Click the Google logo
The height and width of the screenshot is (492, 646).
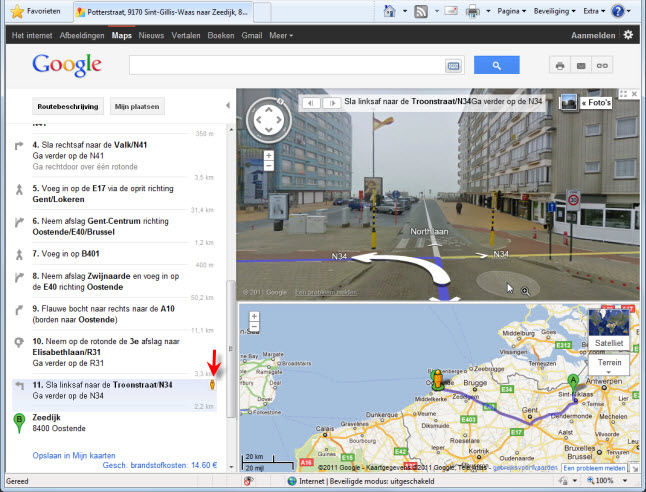pos(67,65)
